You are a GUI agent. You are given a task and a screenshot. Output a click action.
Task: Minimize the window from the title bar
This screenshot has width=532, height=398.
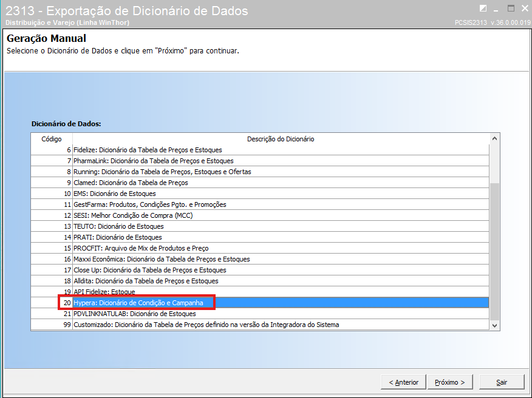(x=496, y=10)
